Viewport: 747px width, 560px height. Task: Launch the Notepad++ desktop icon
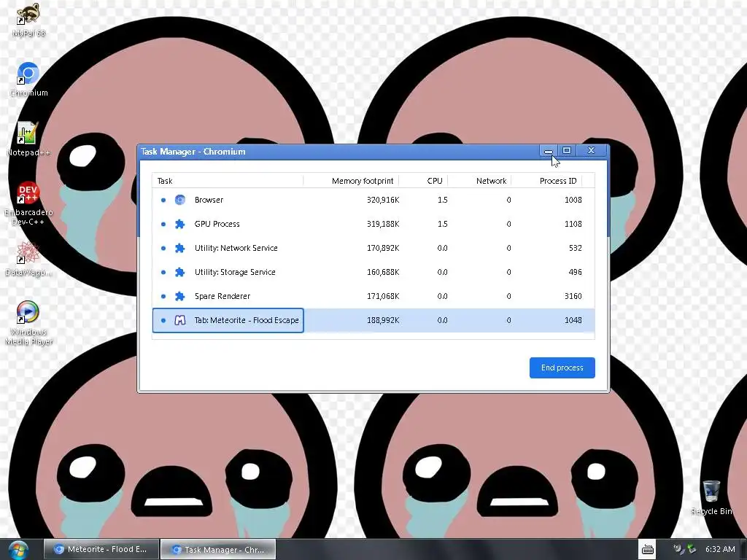28,139
